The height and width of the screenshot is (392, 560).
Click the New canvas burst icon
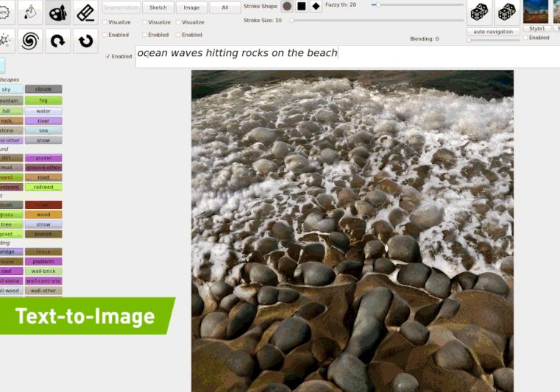point(4,13)
